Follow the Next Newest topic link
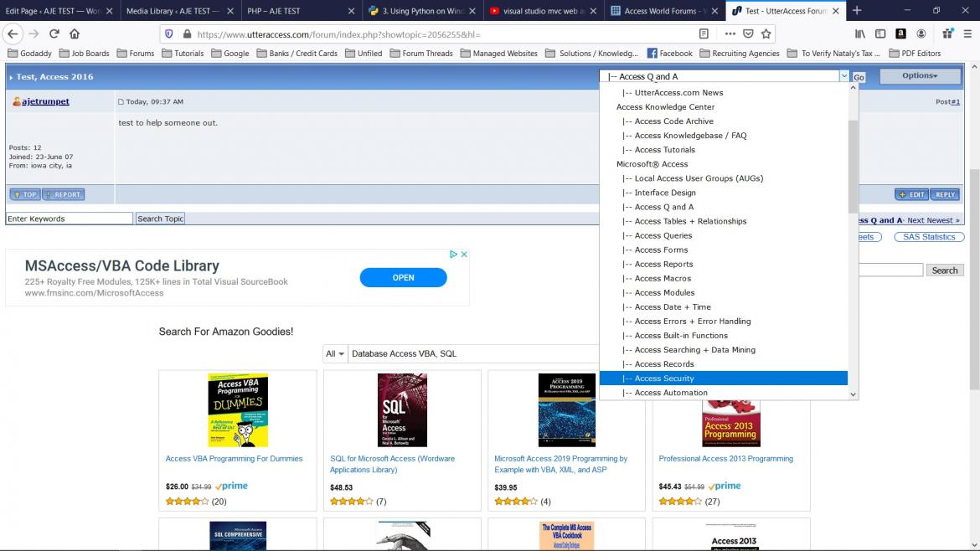This screenshot has height=551, width=980. pos(933,220)
